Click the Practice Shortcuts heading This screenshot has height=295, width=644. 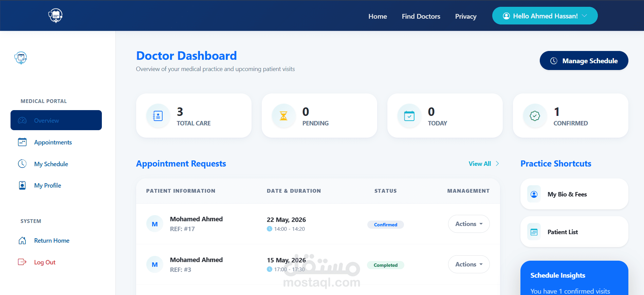click(556, 163)
